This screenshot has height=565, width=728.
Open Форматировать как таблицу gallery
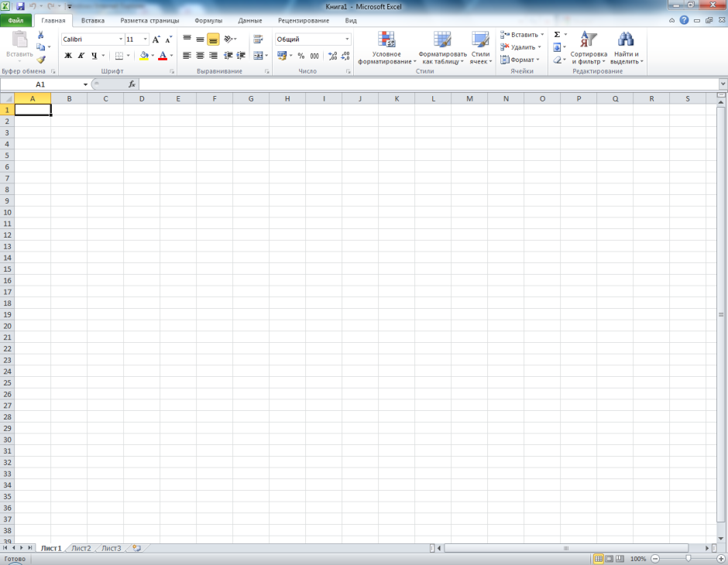click(442, 48)
